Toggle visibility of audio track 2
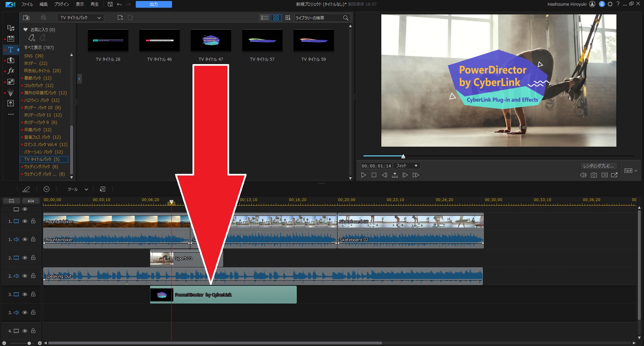The width and height of the screenshot is (644, 346). tap(25, 276)
